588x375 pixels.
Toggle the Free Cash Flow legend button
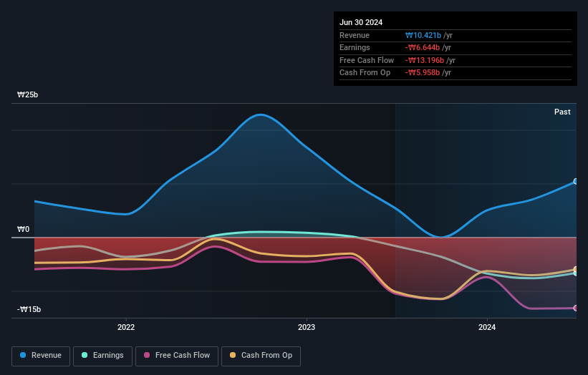click(x=177, y=356)
